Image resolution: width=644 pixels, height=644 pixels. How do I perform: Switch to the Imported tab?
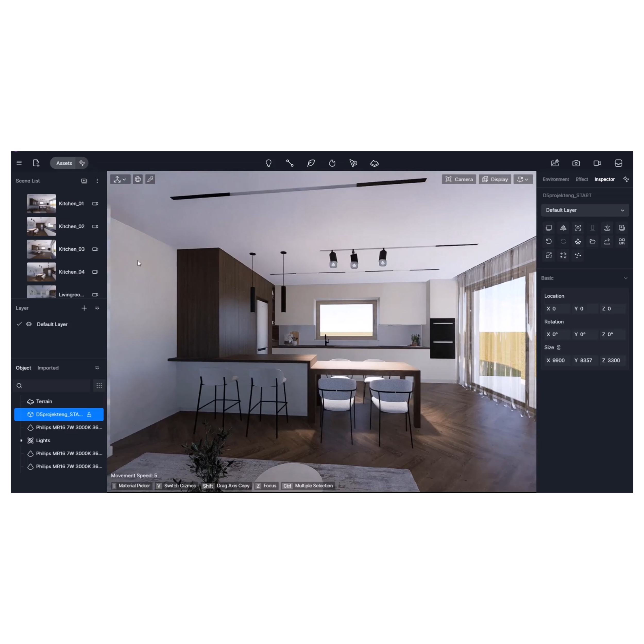[x=48, y=368]
